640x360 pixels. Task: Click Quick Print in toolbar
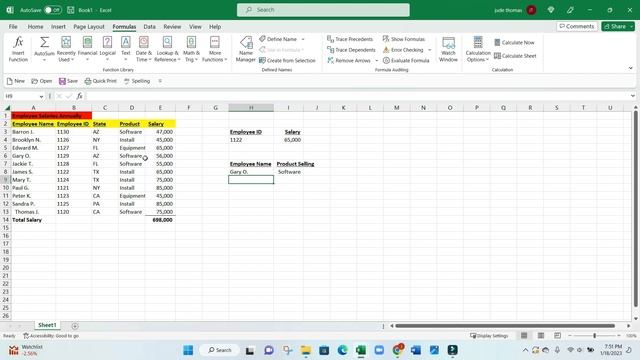pos(100,81)
